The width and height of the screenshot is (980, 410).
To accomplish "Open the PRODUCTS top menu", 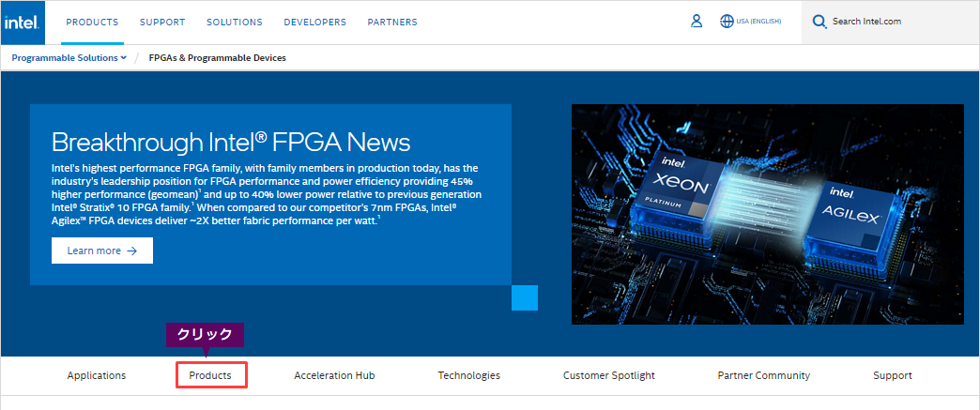I will (92, 22).
